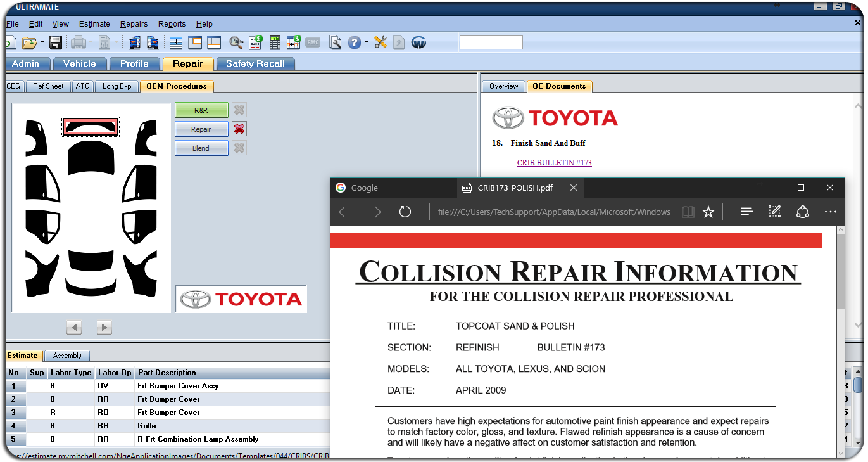Click the Edge refresh icon

pyautogui.click(x=405, y=212)
